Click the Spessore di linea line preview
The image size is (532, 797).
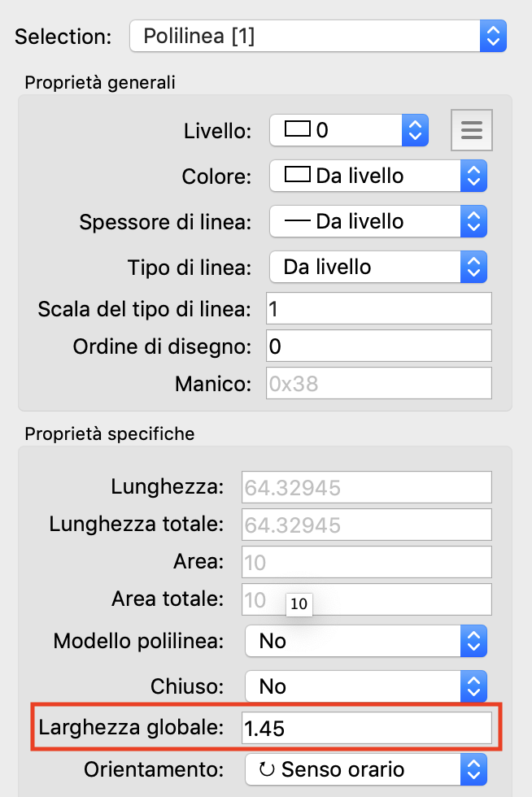pyautogui.click(x=297, y=220)
